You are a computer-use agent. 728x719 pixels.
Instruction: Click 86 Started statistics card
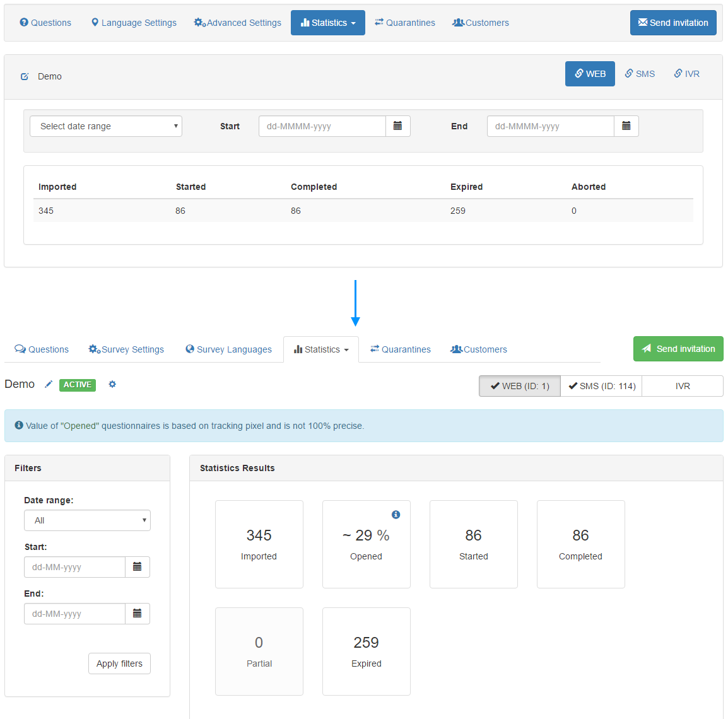[474, 544]
